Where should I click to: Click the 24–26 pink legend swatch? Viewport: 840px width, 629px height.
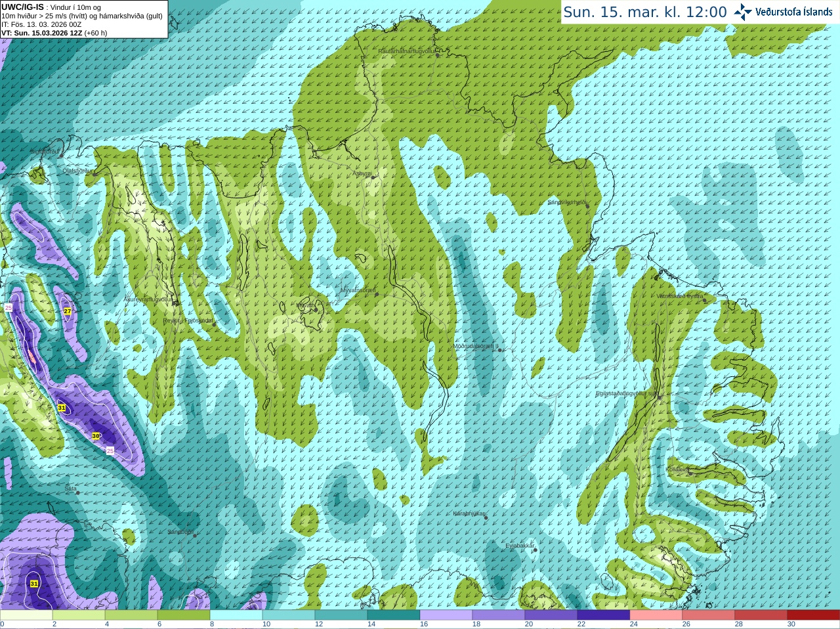[656, 615]
